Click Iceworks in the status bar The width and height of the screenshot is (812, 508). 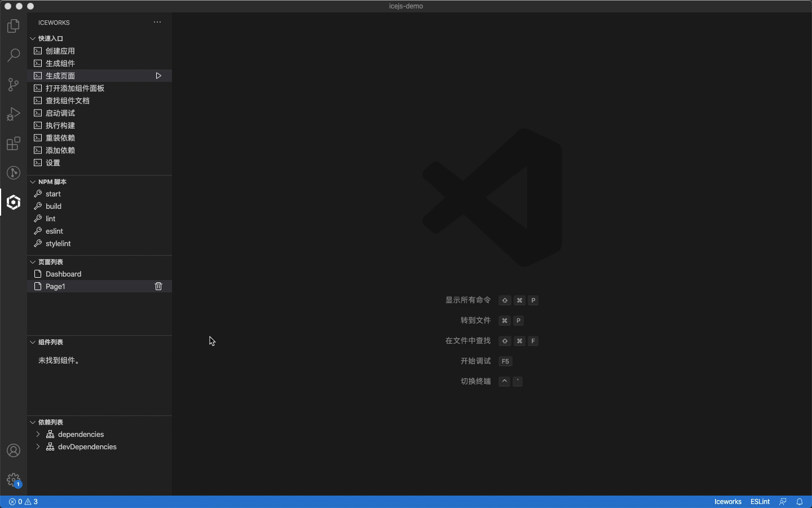coord(727,502)
